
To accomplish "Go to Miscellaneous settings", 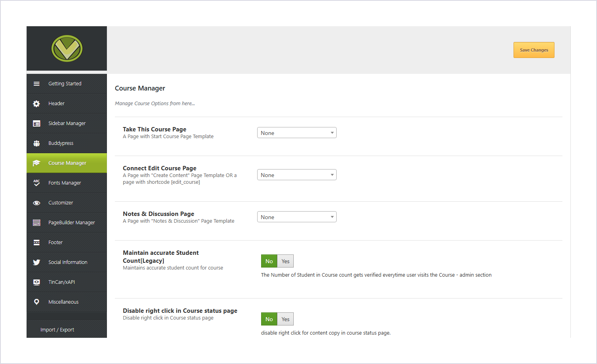I will [67, 302].
